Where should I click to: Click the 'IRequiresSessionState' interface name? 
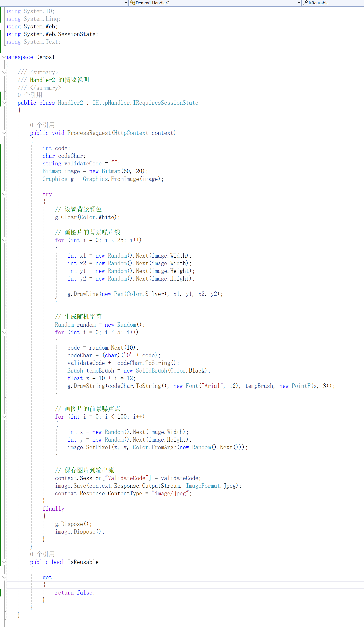point(165,103)
